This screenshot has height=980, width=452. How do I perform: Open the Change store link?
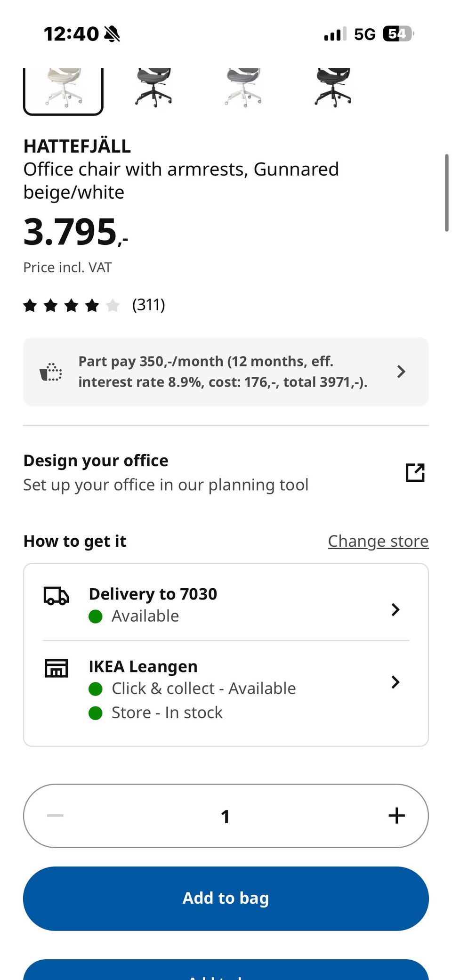(378, 541)
